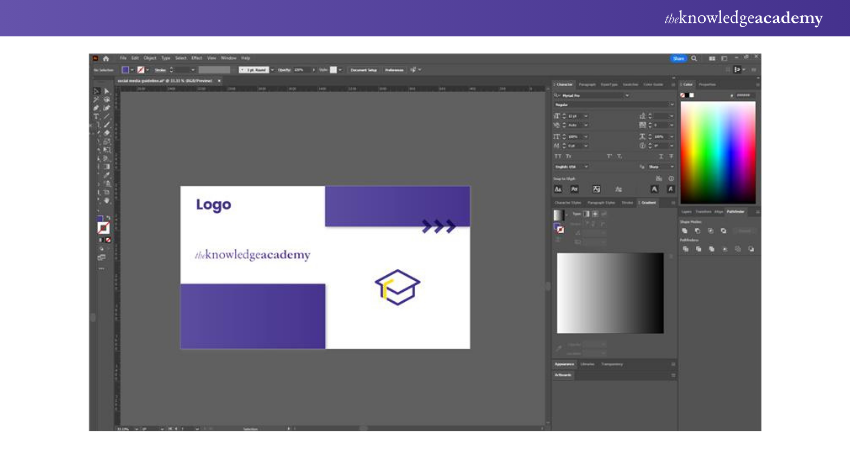The image size is (850, 450).
Task: Select the Selection tool arrow
Action: (96, 91)
